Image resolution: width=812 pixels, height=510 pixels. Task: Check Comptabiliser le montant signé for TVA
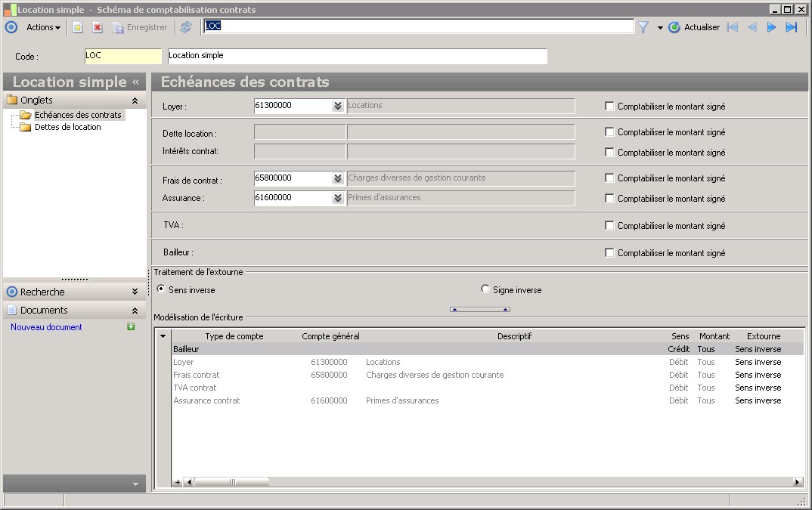pos(609,225)
